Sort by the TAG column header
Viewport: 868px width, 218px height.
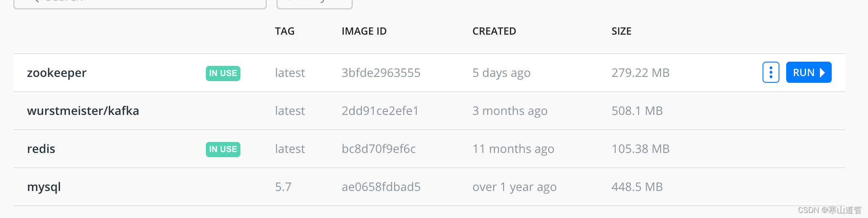[x=285, y=31]
